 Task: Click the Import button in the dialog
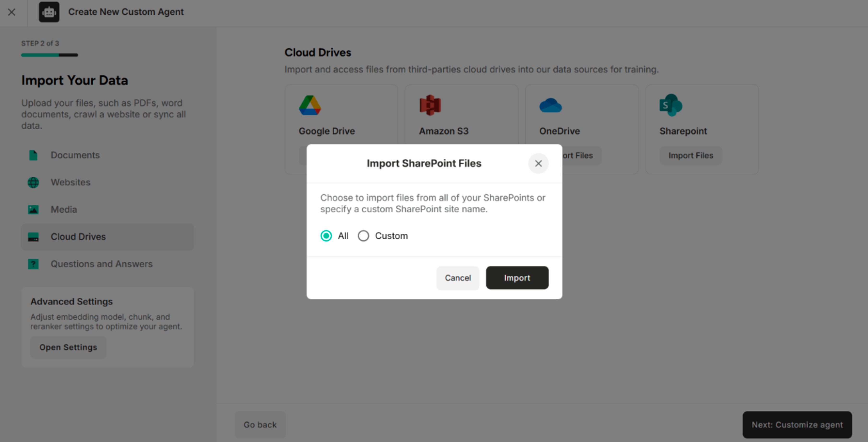(x=517, y=278)
